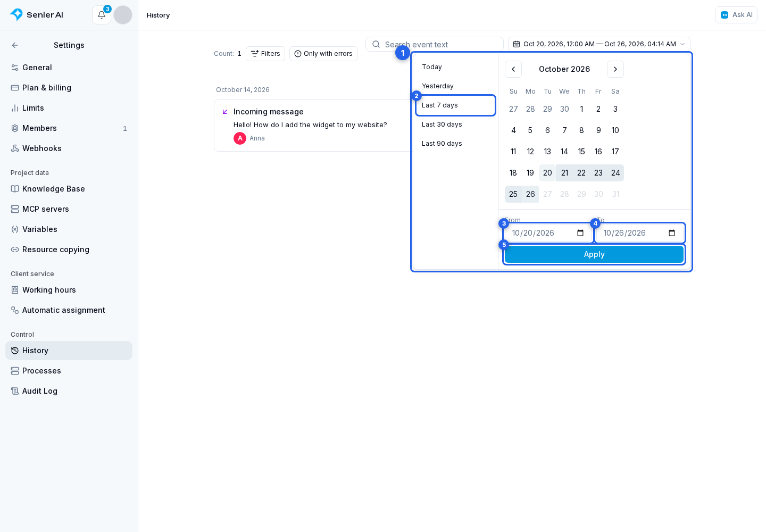Open Audit Log page
This screenshot has width=766, height=532.
pos(69,391)
